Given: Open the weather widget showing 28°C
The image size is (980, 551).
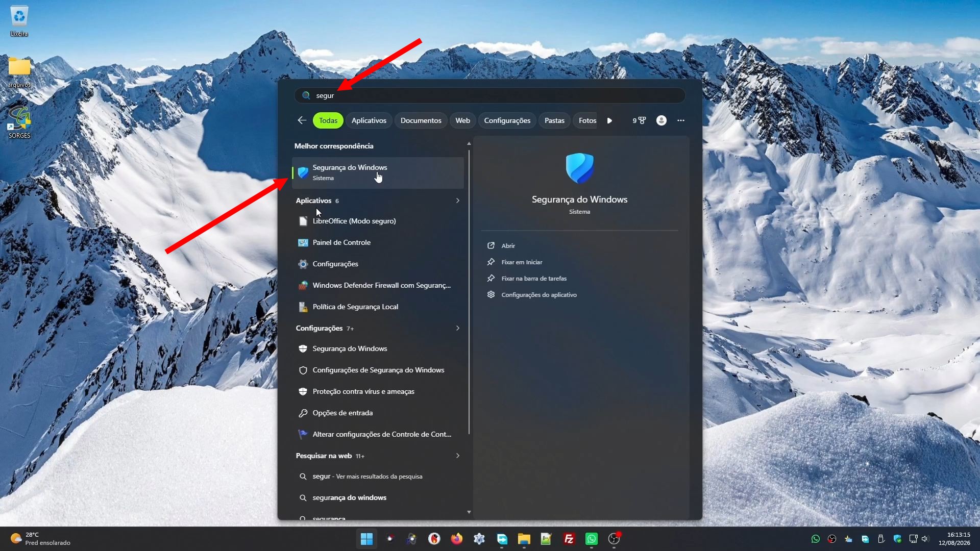Looking at the screenshot, I should click(x=41, y=539).
